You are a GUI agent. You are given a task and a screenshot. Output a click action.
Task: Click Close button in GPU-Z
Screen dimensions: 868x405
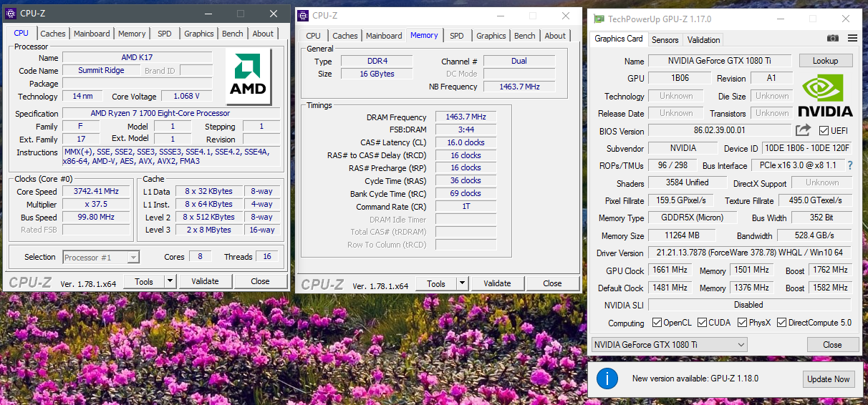[832, 345]
